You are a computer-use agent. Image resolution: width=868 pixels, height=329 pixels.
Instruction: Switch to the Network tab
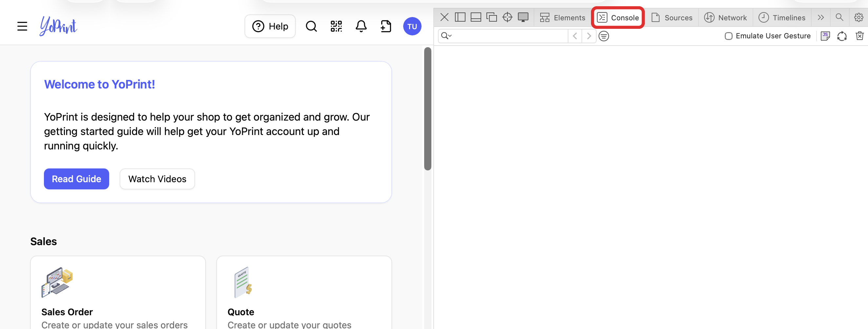725,17
